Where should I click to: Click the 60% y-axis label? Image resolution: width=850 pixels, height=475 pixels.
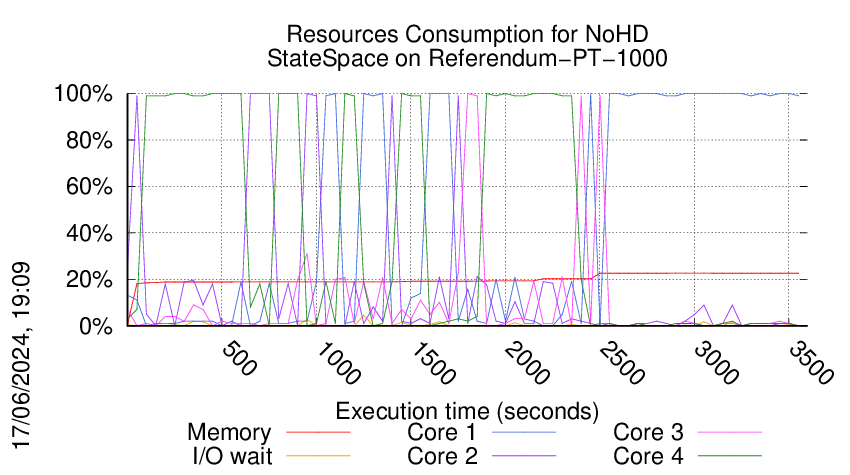point(89,187)
